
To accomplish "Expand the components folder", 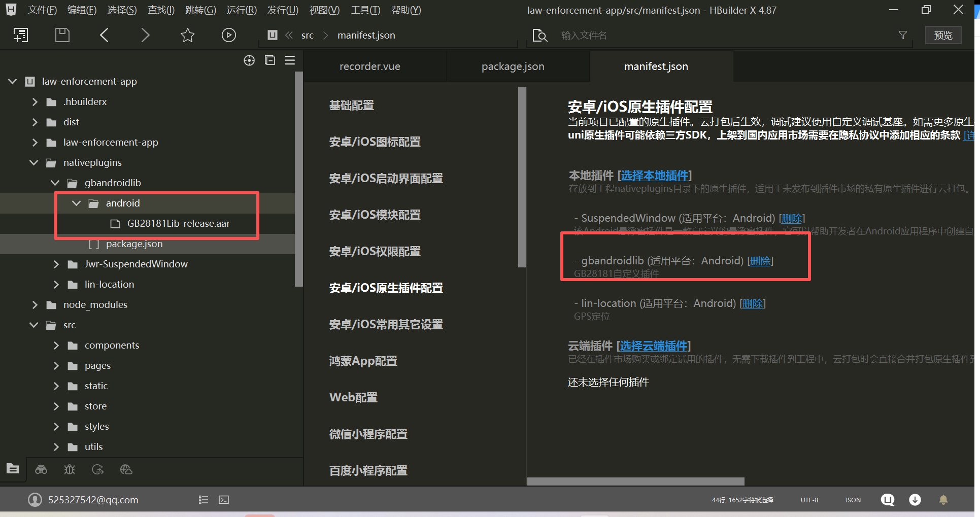I will click(x=56, y=345).
